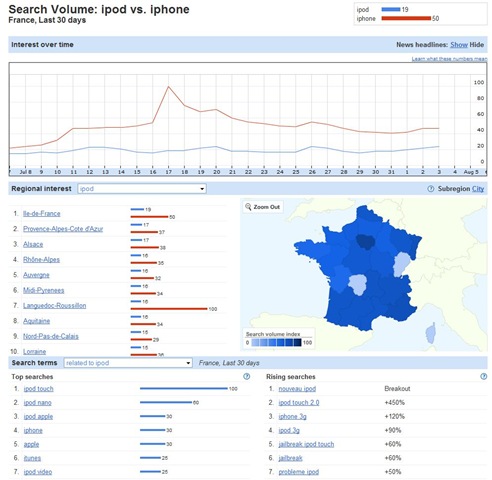Open the Alsace region link
This screenshot has height=480, width=492.
pyautogui.click(x=33, y=244)
